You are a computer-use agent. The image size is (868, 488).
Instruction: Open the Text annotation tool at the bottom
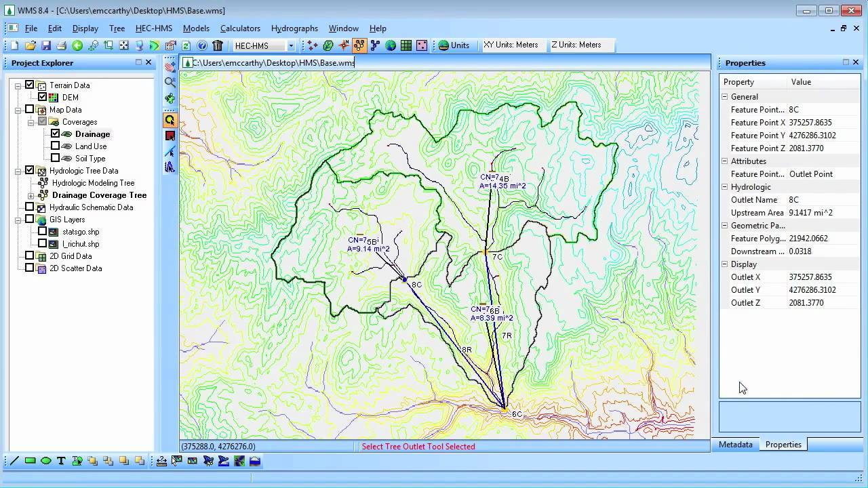click(x=60, y=461)
